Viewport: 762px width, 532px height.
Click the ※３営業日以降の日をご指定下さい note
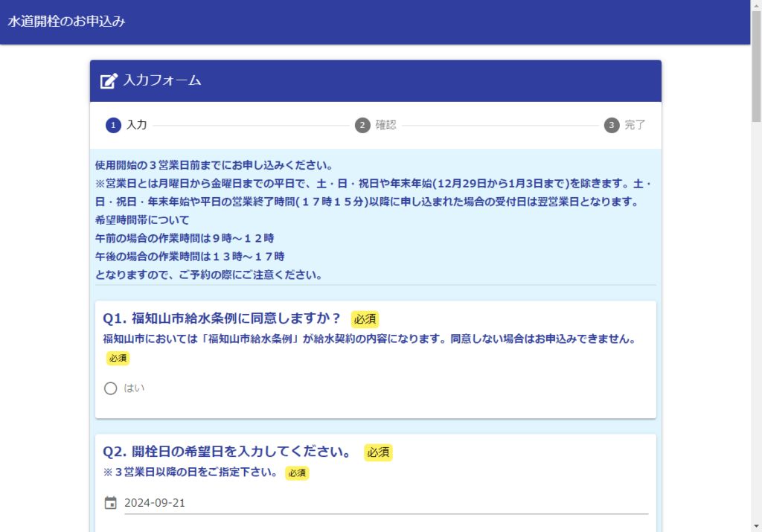pyautogui.click(x=191, y=472)
